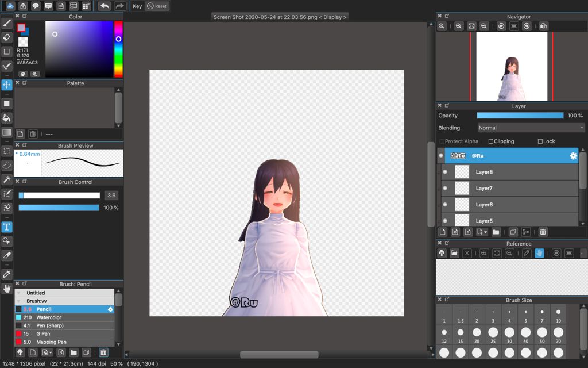This screenshot has height=368, width=588.
Task: Pick the Bucket fill tool
Action: click(7, 118)
